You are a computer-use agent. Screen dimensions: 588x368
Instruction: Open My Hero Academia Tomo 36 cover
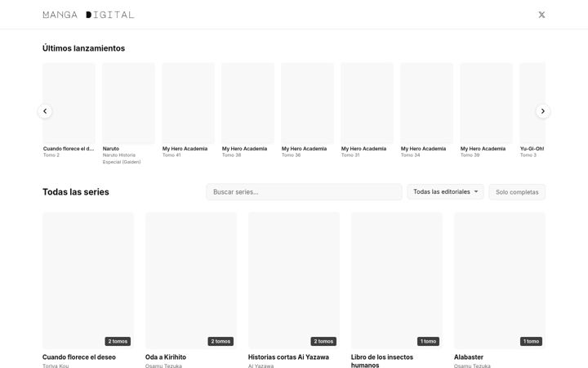308,103
